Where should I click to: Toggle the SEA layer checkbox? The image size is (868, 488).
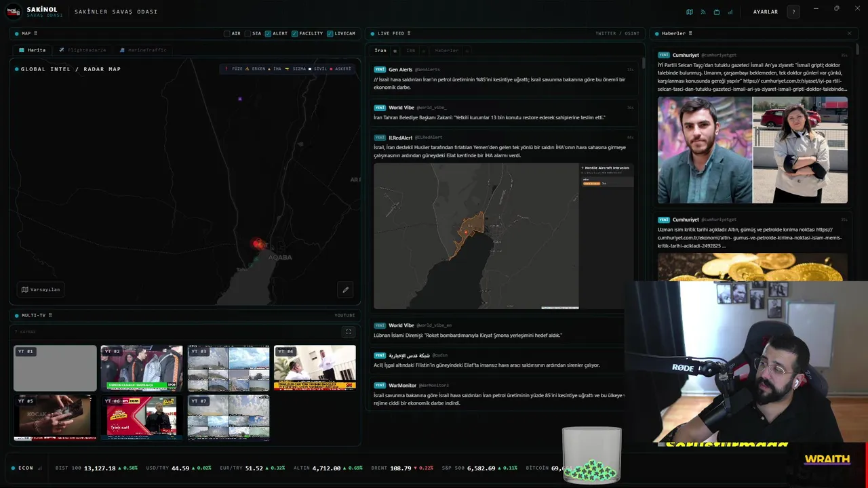[248, 33]
